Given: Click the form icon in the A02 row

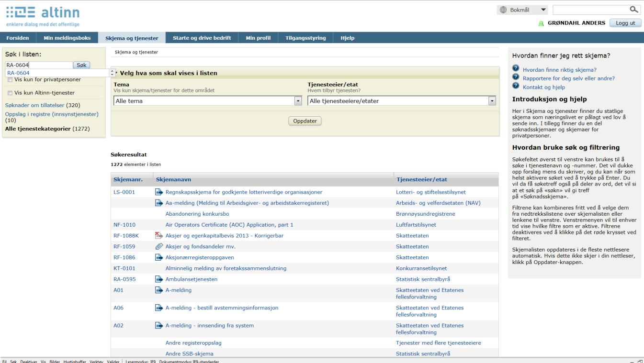Looking at the screenshot, I should click(159, 325).
